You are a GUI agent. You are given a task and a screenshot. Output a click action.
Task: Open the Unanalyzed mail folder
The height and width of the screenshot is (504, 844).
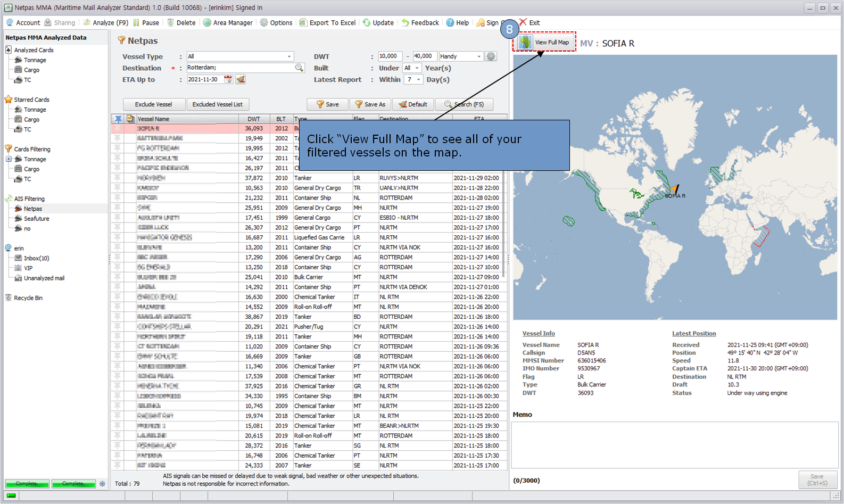pos(44,278)
